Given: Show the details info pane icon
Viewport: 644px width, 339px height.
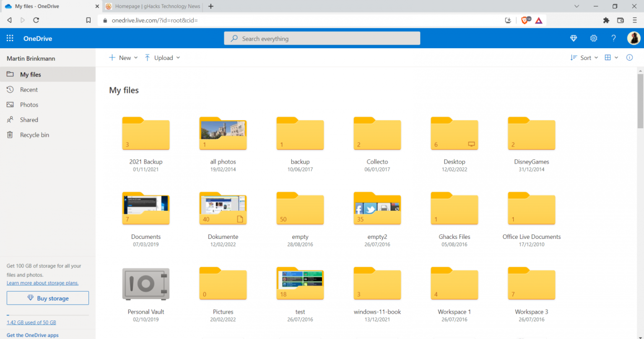Looking at the screenshot, I should [629, 58].
